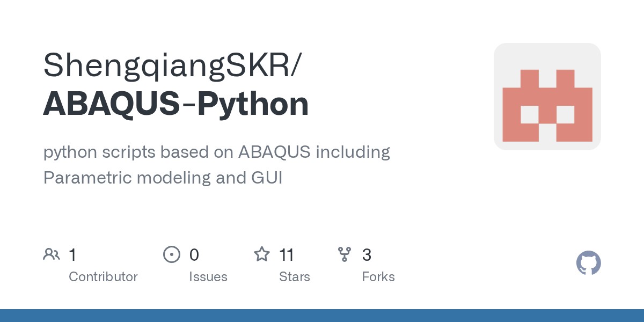The width and height of the screenshot is (644, 322).
Task: Click the "Forks" label
Action: click(x=378, y=277)
